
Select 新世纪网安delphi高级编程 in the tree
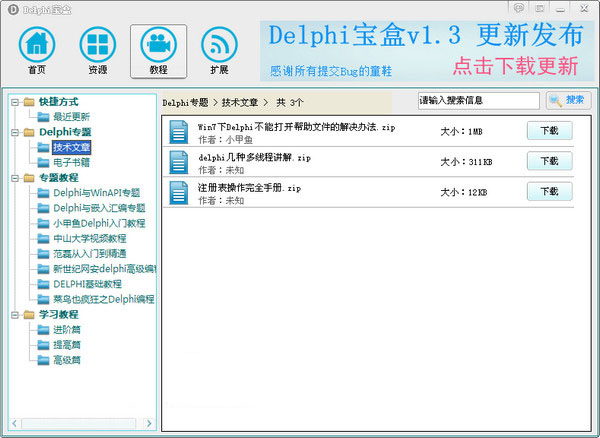pos(104,269)
